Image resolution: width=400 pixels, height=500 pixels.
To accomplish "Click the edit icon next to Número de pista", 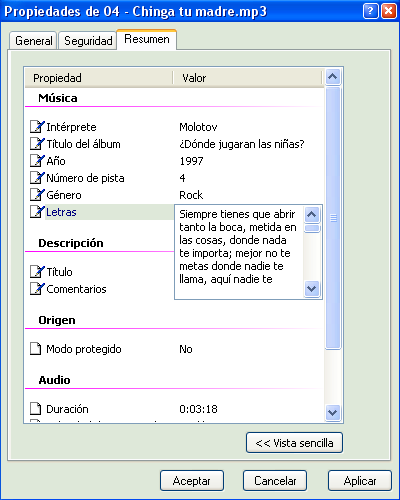I will point(37,178).
